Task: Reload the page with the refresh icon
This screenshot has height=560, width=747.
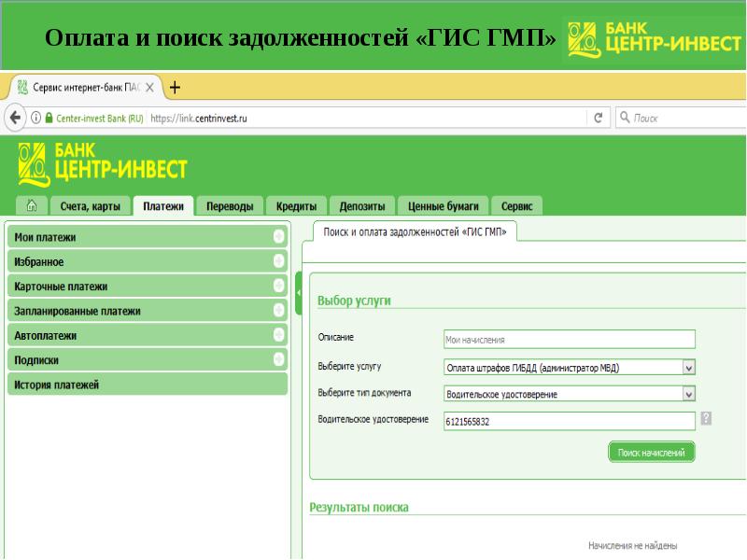Action: click(x=597, y=119)
